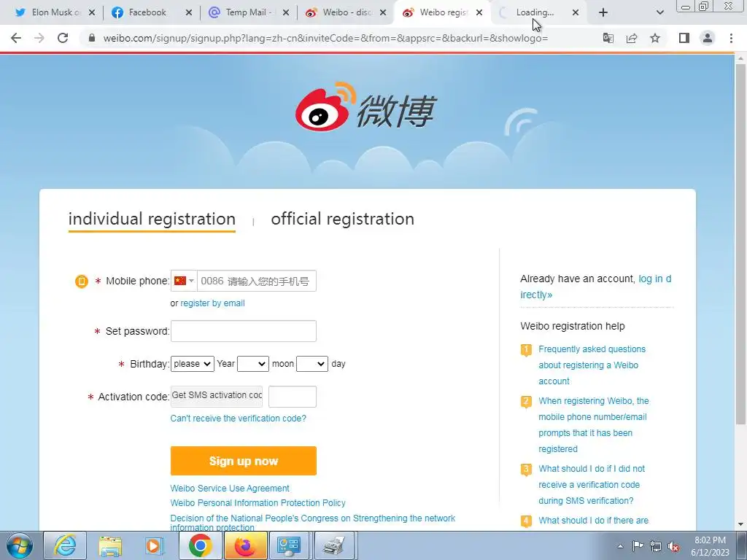
Task: Click the taskbar clock showing 8:02 PM
Action: 710,545
